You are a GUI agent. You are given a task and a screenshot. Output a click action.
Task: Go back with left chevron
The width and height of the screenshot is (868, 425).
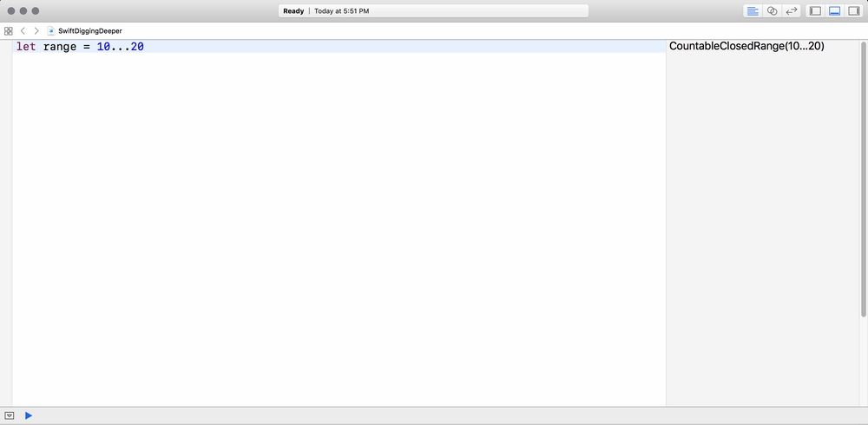tap(23, 31)
